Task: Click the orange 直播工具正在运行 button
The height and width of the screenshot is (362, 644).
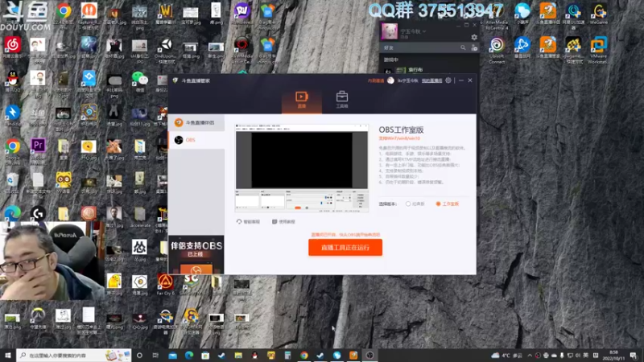Action: click(x=345, y=248)
